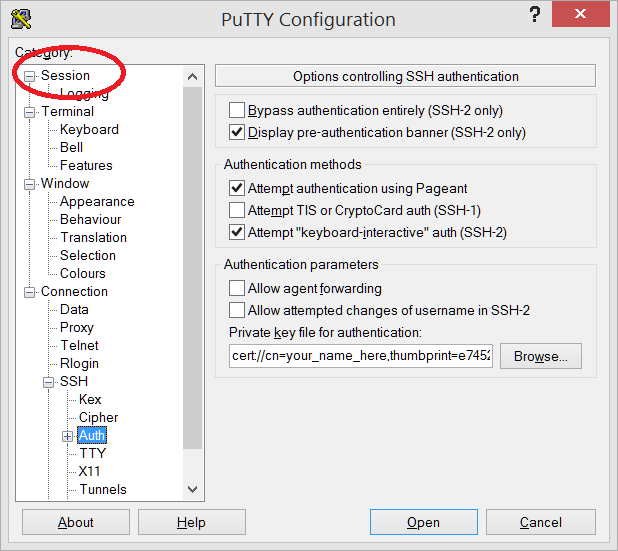Click the question mark help icon in title bar
This screenshot has width=618, height=551.
point(534,14)
